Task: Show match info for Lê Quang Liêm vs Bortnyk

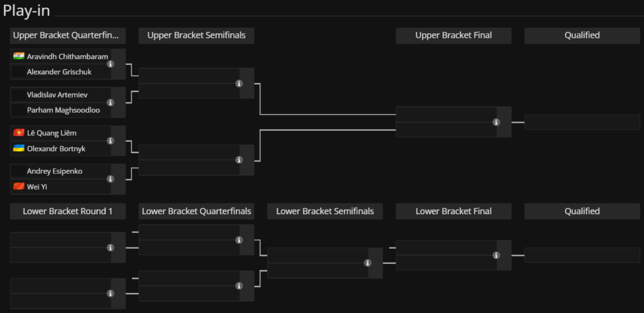Action: pyautogui.click(x=111, y=140)
